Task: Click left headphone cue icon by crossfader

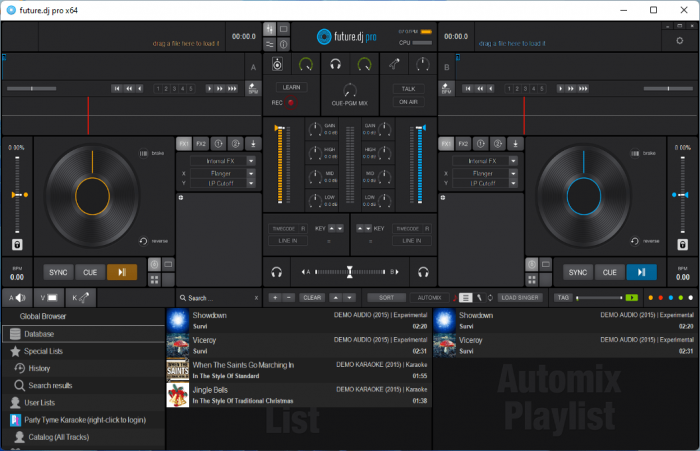Action: 275,272
